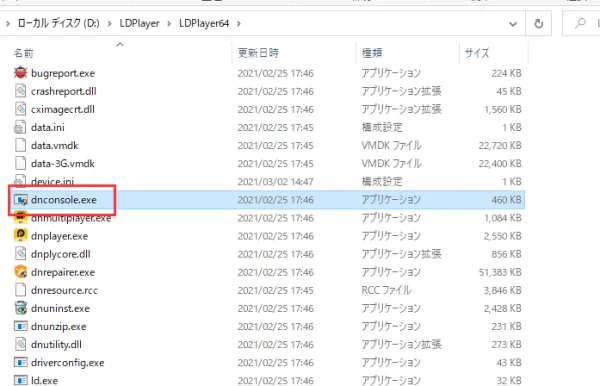Select file name dnplycore.dll
Viewport: 600px width, 386px height.
point(60,254)
